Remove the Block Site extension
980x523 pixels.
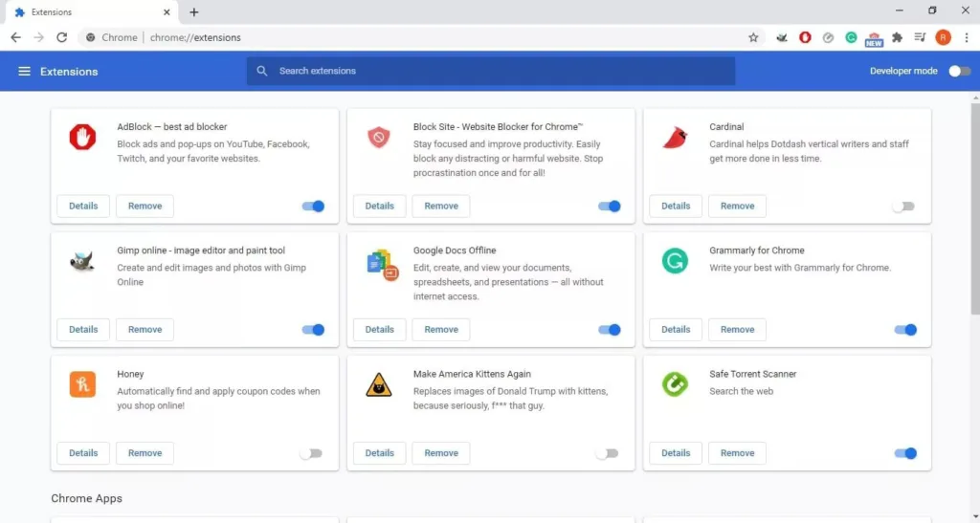pos(441,206)
